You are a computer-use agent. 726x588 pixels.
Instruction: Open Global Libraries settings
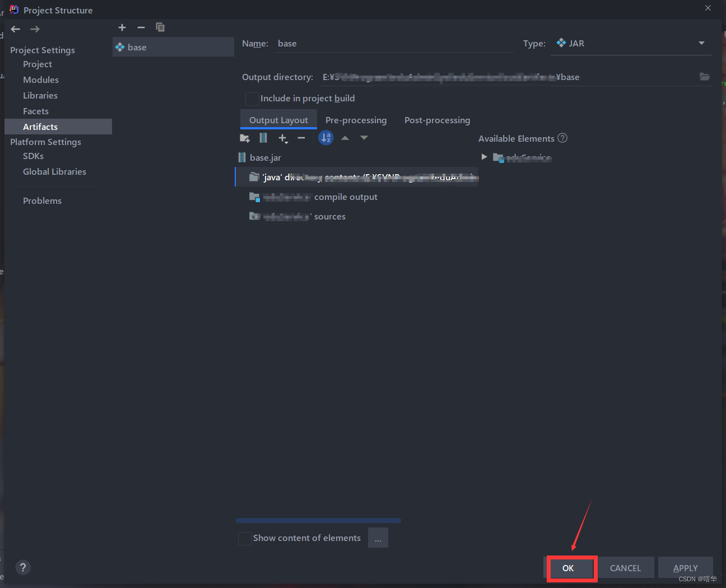pyautogui.click(x=54, y=172)
